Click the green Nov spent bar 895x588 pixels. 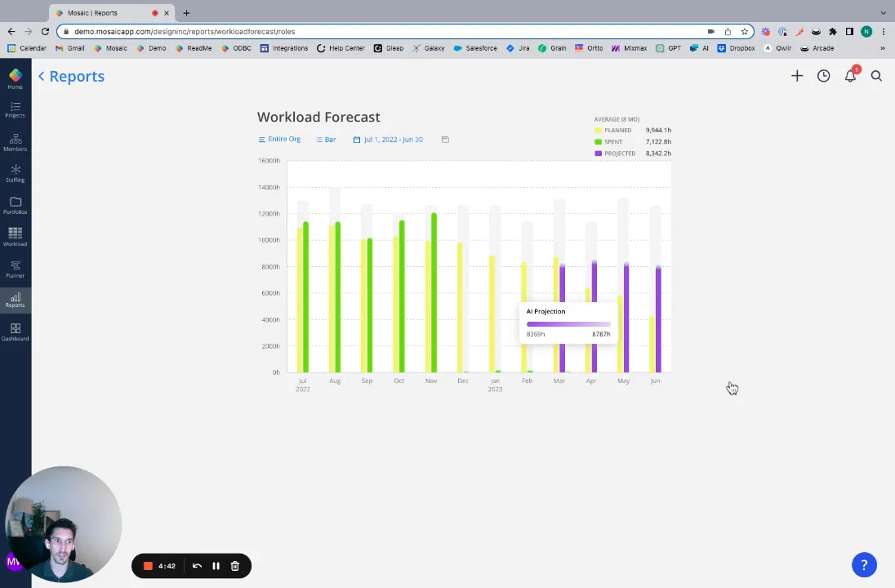coord(434,292)
